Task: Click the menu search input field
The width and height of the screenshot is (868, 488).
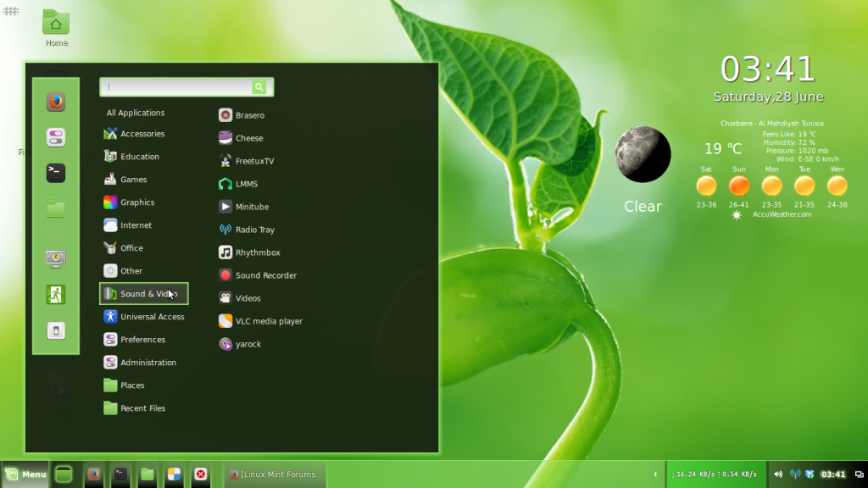Action: 179,87
